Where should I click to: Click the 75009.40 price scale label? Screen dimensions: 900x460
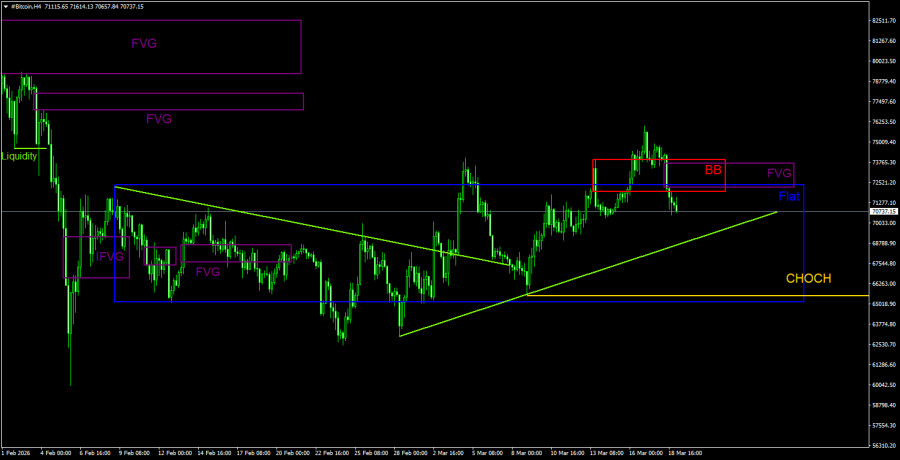click(x=883, y=142)
